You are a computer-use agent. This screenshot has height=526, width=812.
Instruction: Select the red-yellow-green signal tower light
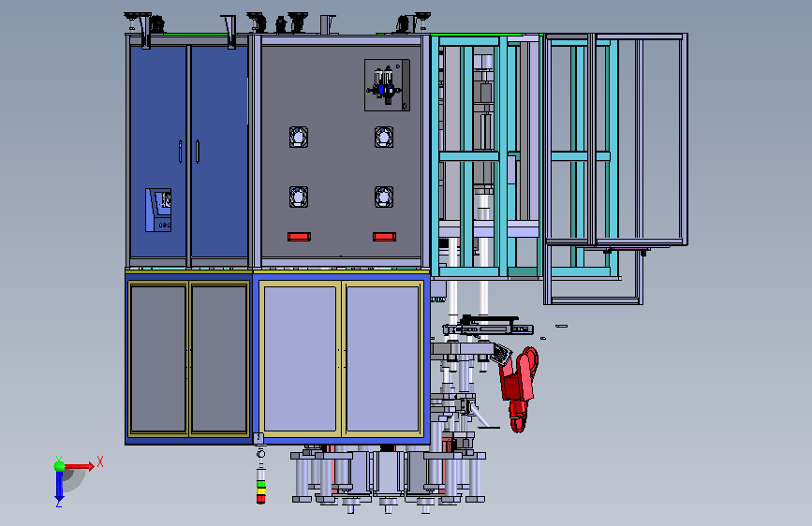coord(261,487)
